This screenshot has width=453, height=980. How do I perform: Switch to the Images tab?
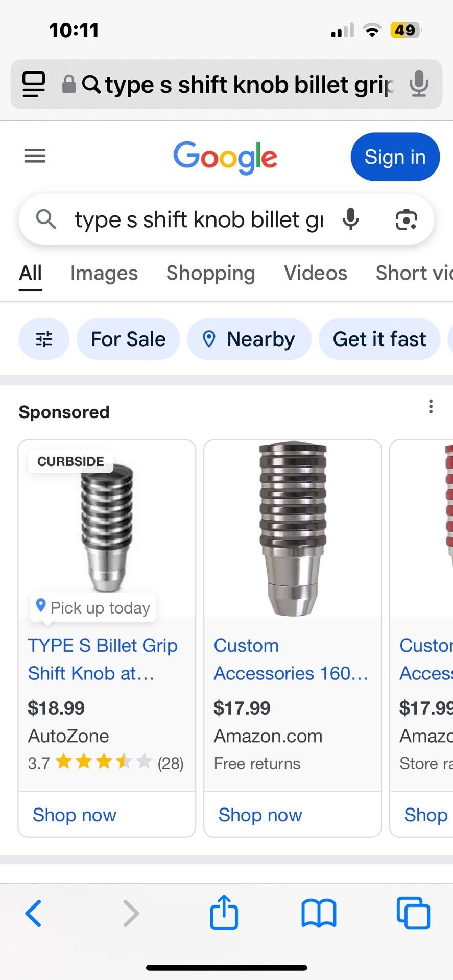click(x=104, y=273)
